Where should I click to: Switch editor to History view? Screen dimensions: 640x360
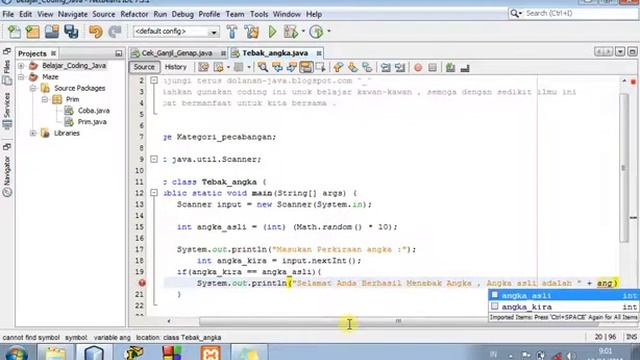[176, 67]
